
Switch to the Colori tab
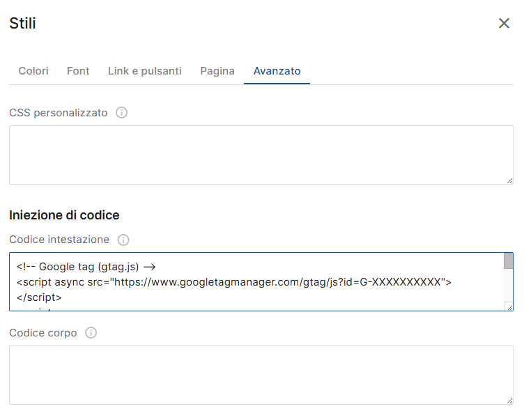[33, 71]
